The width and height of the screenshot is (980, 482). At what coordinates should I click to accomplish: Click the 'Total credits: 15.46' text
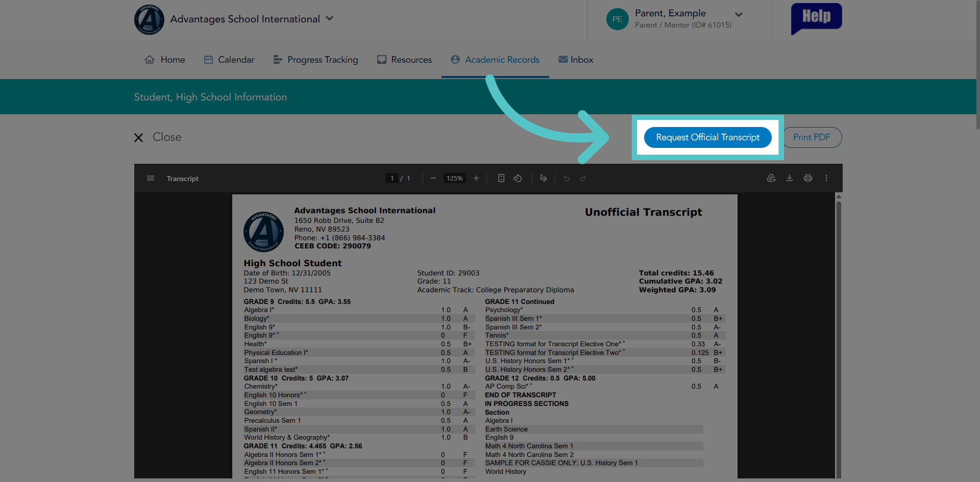coord(676,273)
